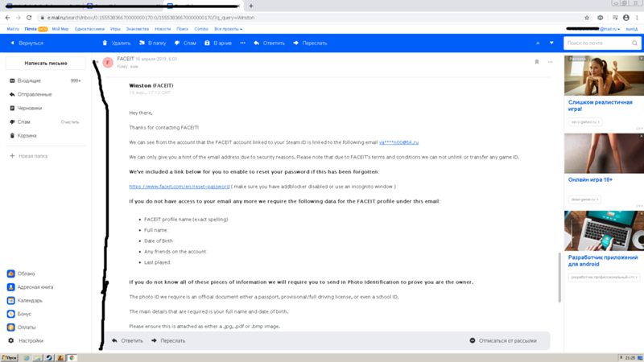
Task: Open the faceit.com reset-password link
Action: (179, 187)
